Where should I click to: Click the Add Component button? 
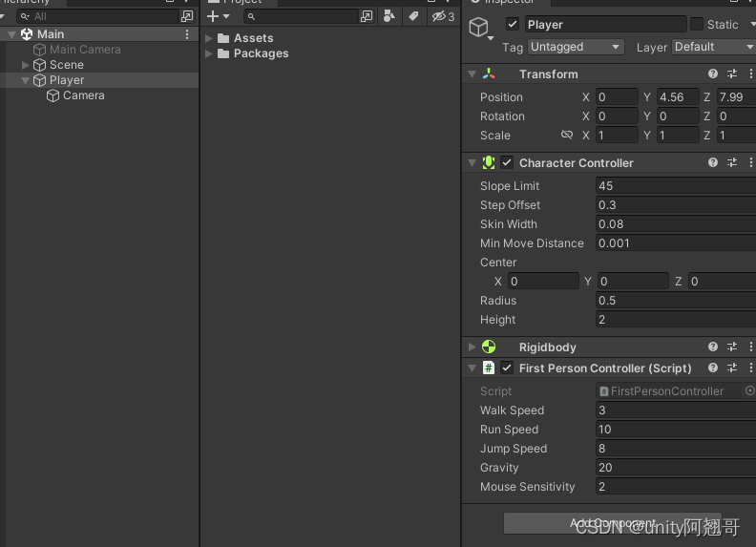coord(612,523)
